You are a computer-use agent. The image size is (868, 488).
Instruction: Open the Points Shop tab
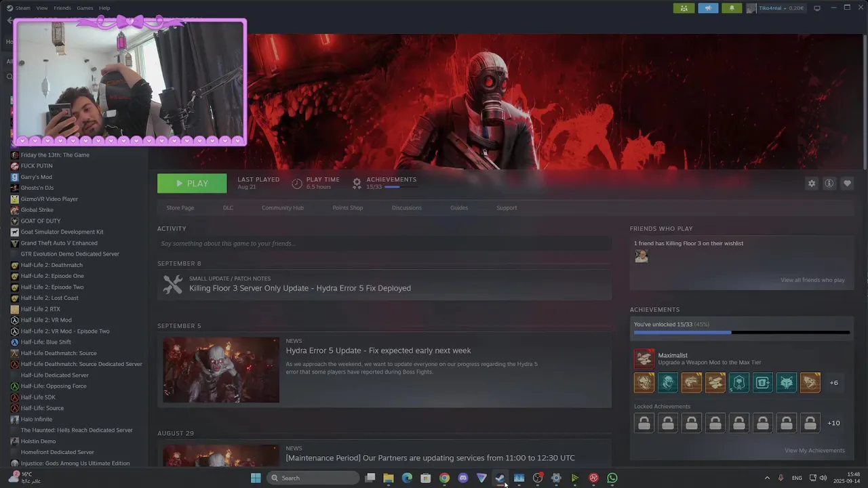click(348, 208)
